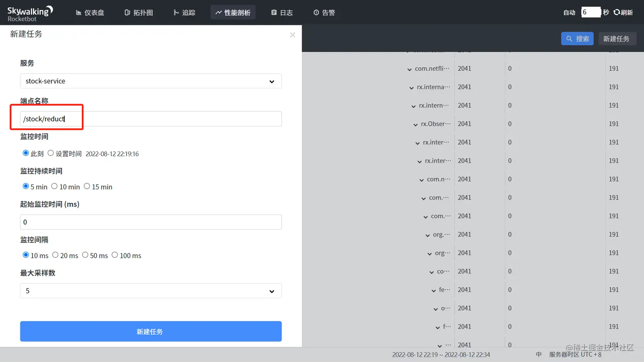644x362 pixels.
Task: Choose 10 min monitoring duration
Action: click(55, 186)
